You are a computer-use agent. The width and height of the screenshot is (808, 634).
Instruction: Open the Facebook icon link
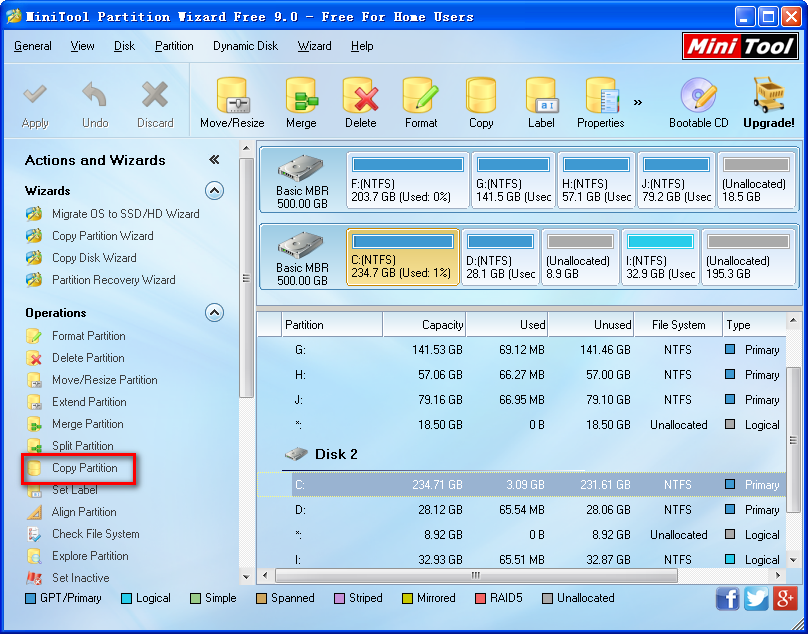coord(728,599)
